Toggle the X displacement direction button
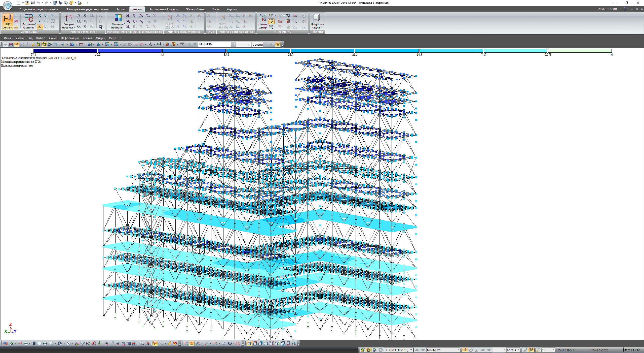644x353 pixels. click(40, 16)
